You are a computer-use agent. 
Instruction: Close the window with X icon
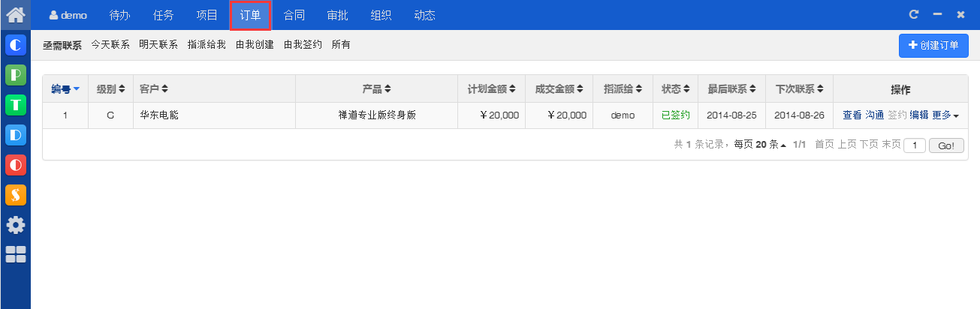960,14
